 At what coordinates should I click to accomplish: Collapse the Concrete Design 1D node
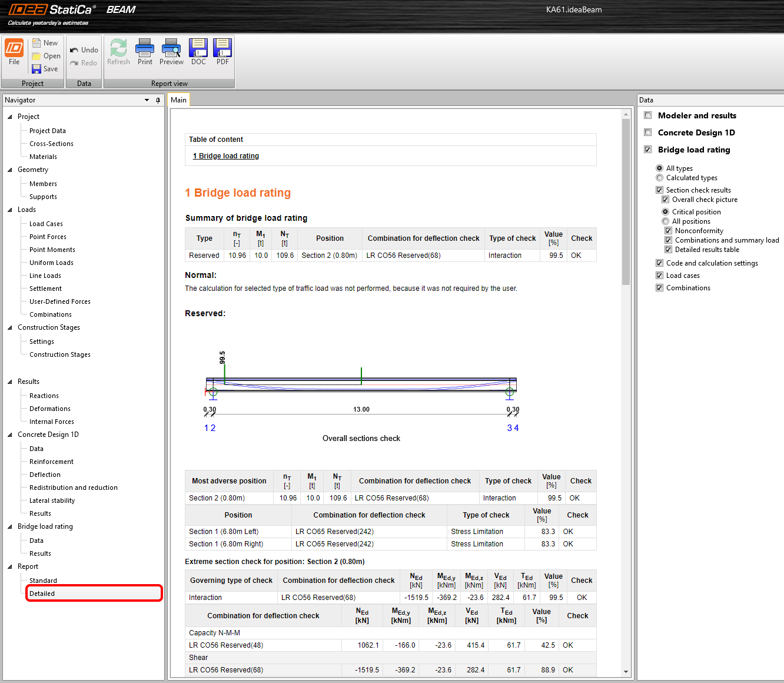click(10, 435)
